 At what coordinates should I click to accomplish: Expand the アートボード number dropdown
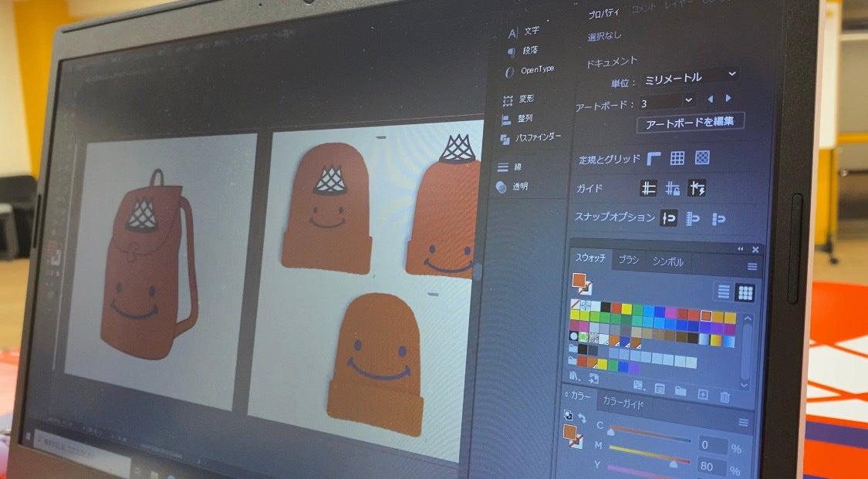pyautogui.click(x=689, y=100)
